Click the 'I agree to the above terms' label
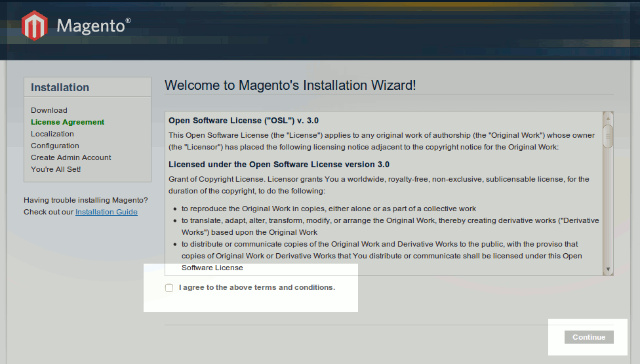Viewport: 640px width, 364px height. click(x=256, y=287)
